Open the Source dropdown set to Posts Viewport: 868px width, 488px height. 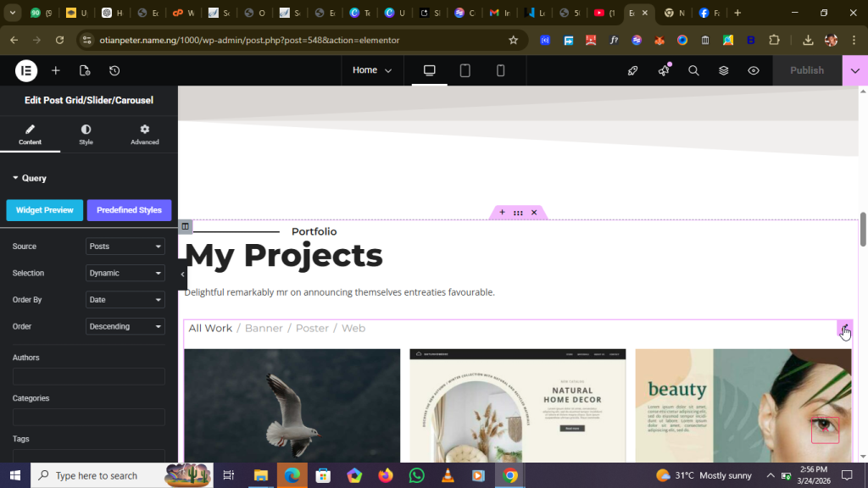(x=125, y=247)
